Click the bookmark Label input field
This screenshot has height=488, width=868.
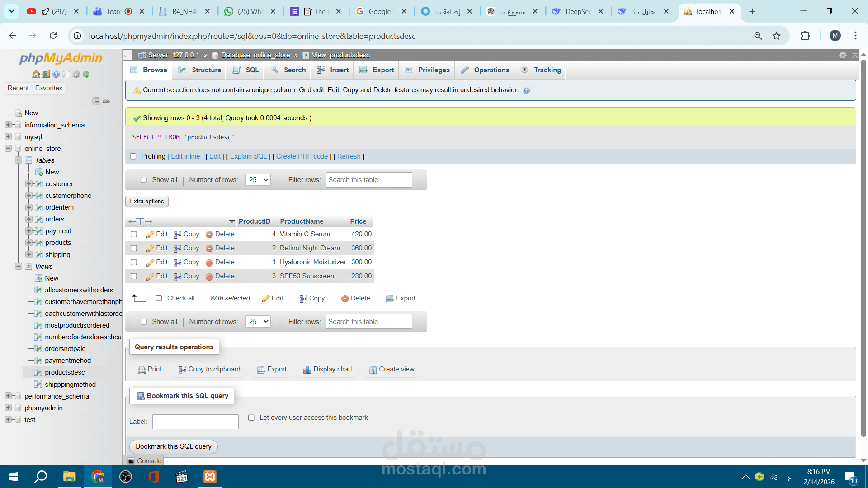[195, 422]
